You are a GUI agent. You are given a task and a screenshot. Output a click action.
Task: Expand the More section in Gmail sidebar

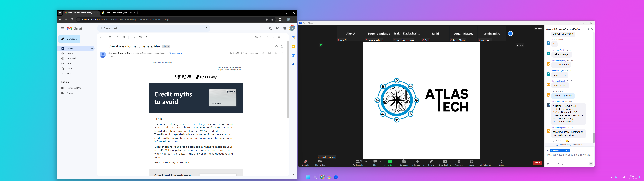69,74
